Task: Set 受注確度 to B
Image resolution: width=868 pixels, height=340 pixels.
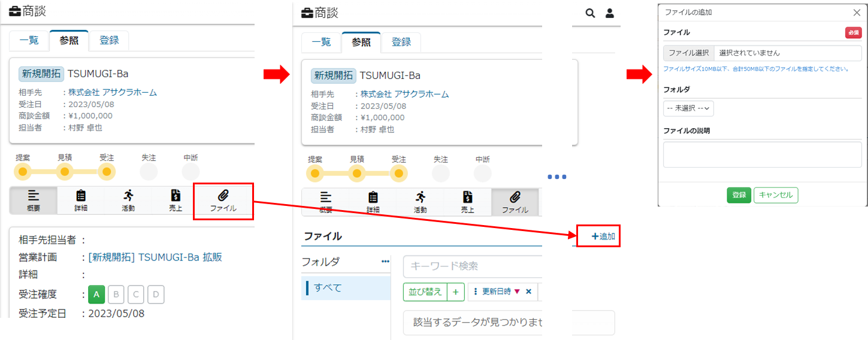Action: pyautogui.click(x=116, y=295)
